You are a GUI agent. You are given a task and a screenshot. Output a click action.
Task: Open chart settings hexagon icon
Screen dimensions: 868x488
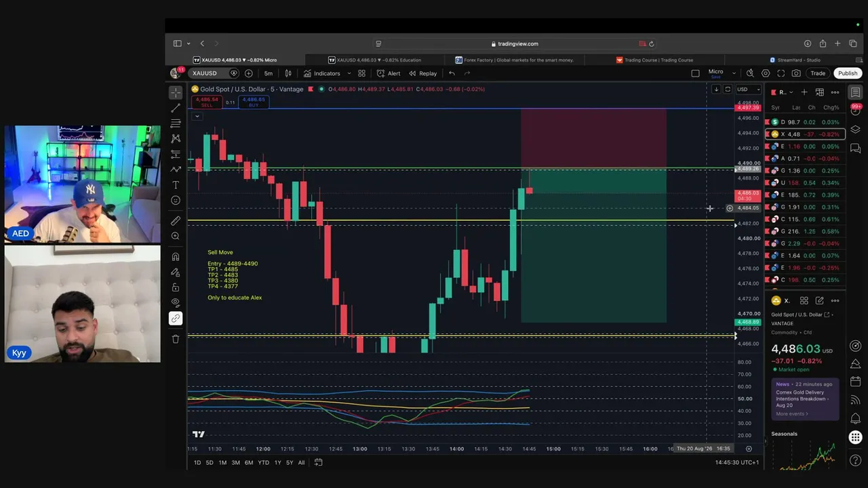[x=766, y=73]
